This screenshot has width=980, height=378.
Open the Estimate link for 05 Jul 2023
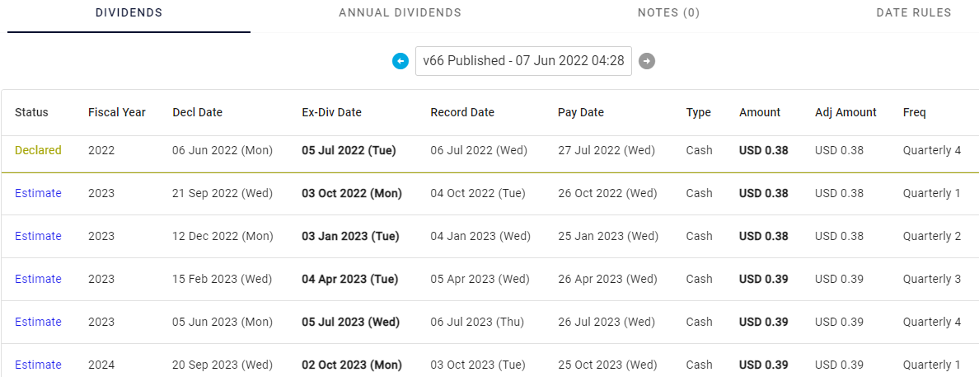coord(38,322)
